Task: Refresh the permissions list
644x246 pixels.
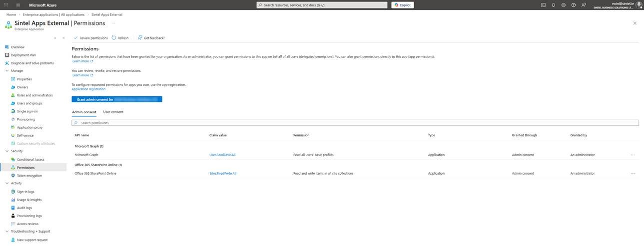Action: point(120,38)
